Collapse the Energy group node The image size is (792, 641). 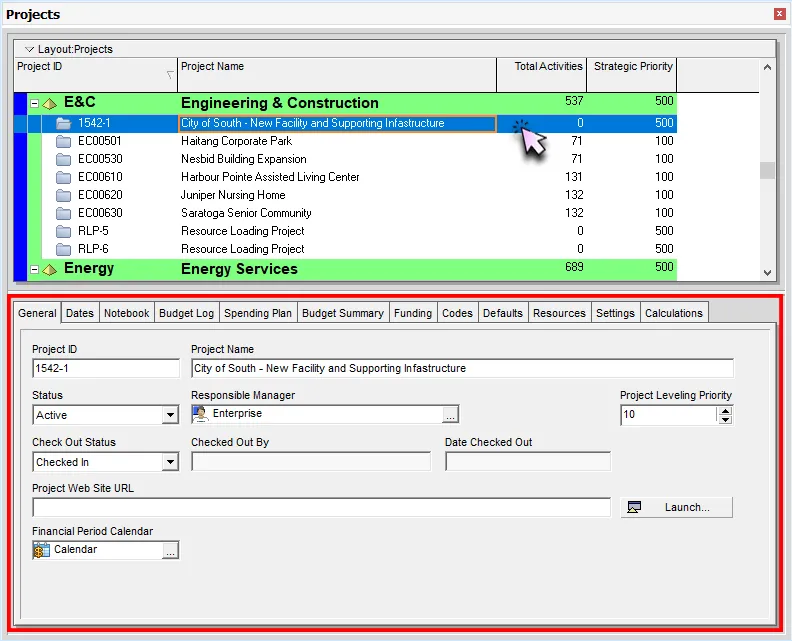34,269
